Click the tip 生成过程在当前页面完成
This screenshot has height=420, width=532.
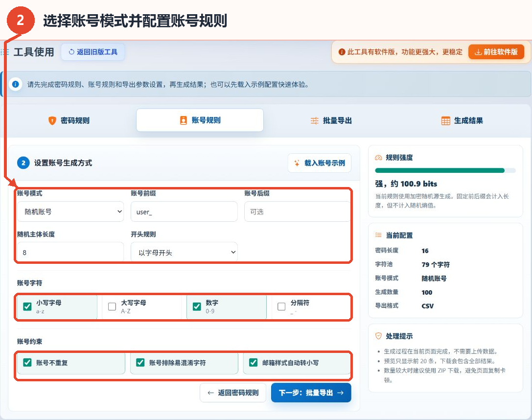point(441,351)
